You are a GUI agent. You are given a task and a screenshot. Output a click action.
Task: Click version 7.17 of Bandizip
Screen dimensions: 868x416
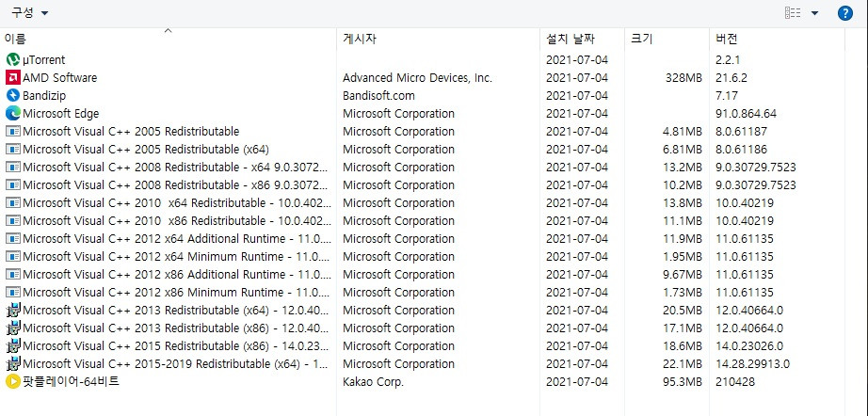coord(727,95)
